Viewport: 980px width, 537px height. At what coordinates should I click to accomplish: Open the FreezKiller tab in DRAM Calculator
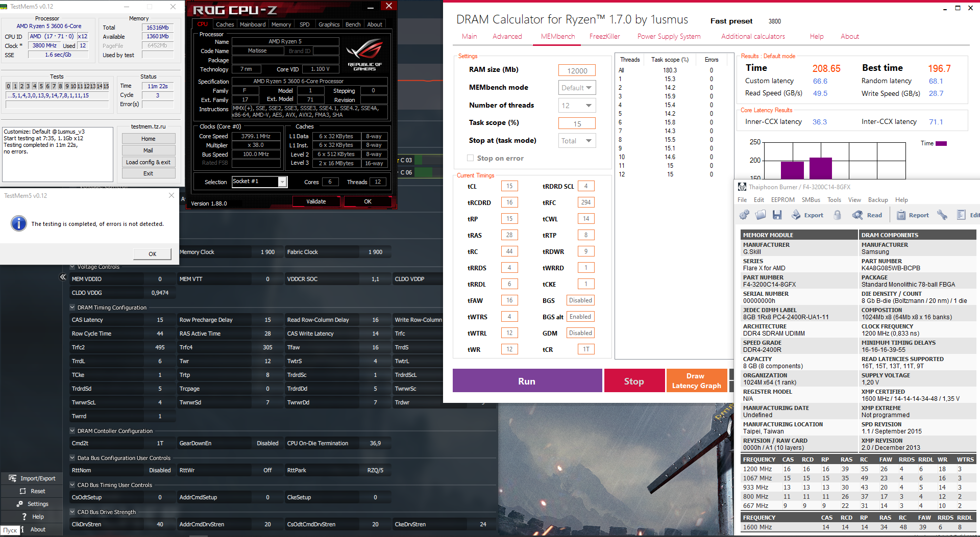click(x=605, y=37)
